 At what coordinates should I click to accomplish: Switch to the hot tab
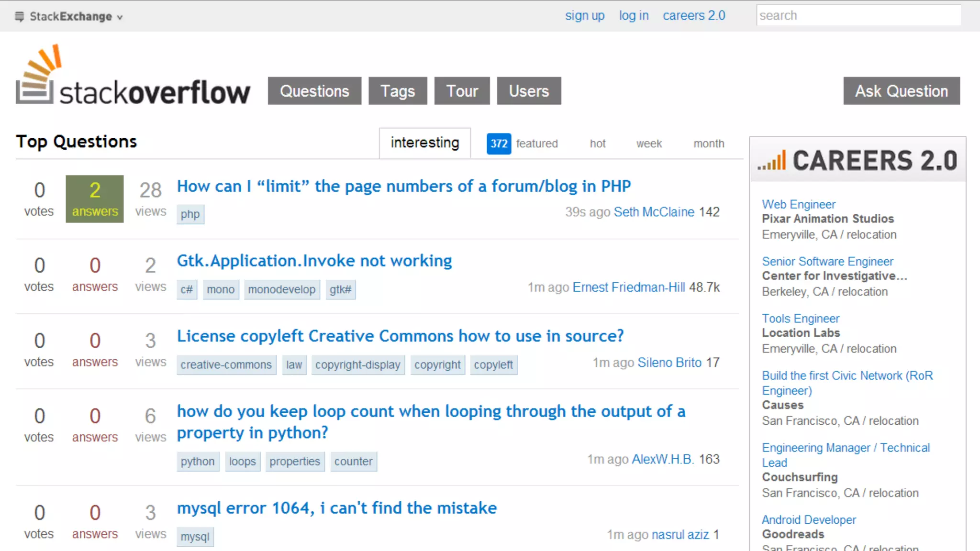click(597, 143)
